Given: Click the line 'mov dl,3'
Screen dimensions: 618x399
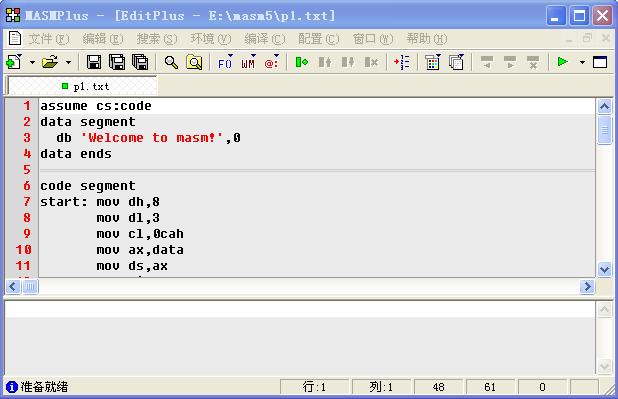Looking at the screenshot, I should pyautogui.click(x=128, y=218).
